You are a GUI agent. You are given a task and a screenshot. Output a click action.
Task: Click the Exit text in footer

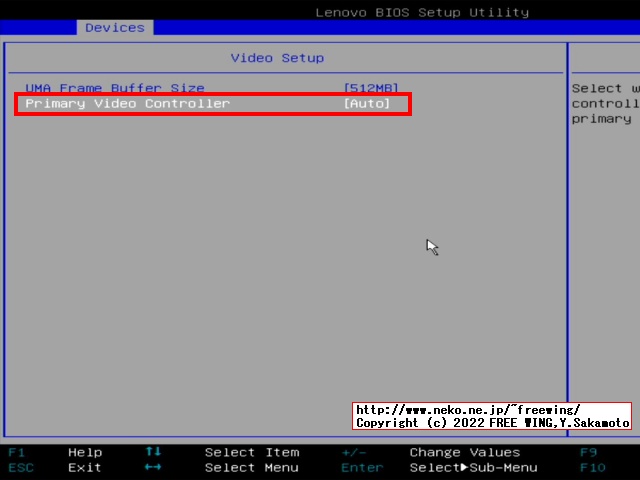[85, 467]
